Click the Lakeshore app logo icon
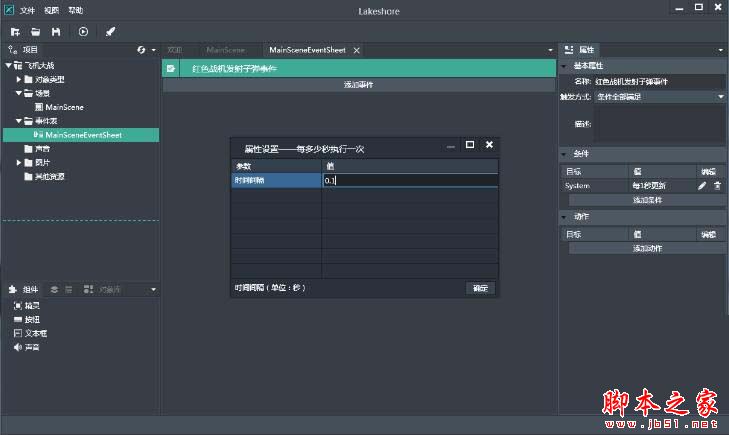Viewport: 729px width, 435px height. [x=9, y=9]
